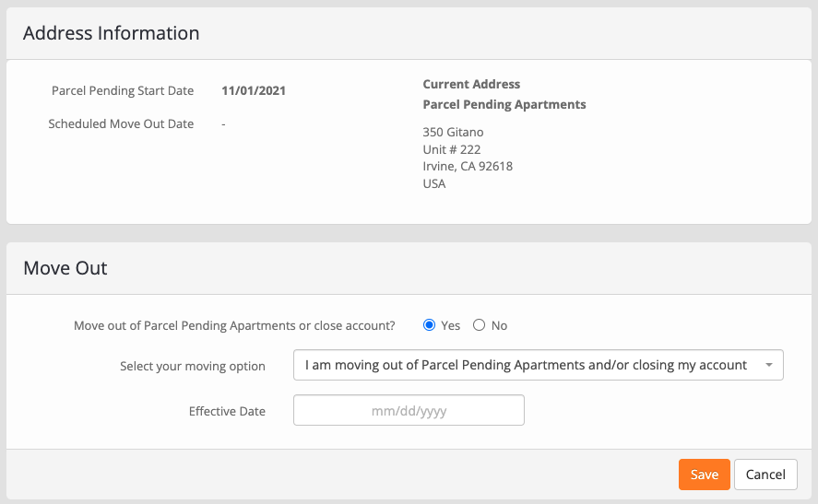The height and width of the screenshot is (504, 818).
Task: Select the No radio button
Action: pyautogui.click(x=479, y=325)
